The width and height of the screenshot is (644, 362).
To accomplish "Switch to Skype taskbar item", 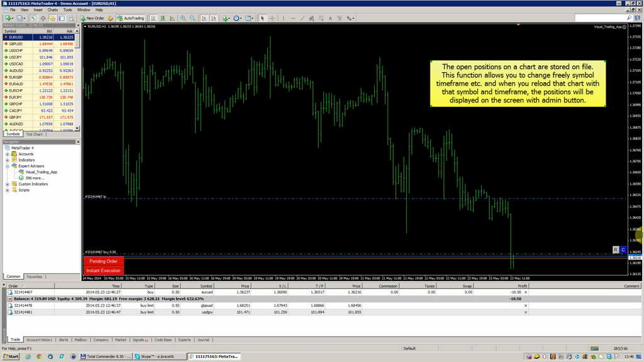I will tap(159, 356).
